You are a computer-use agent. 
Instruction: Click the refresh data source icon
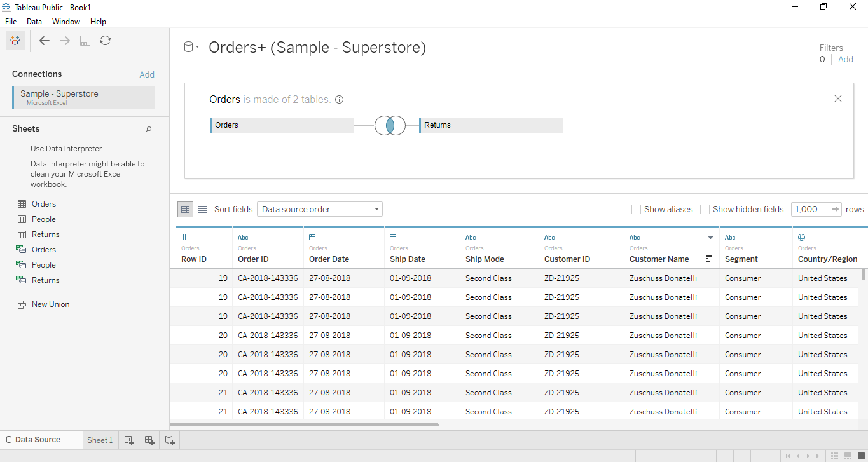(106, 41)
